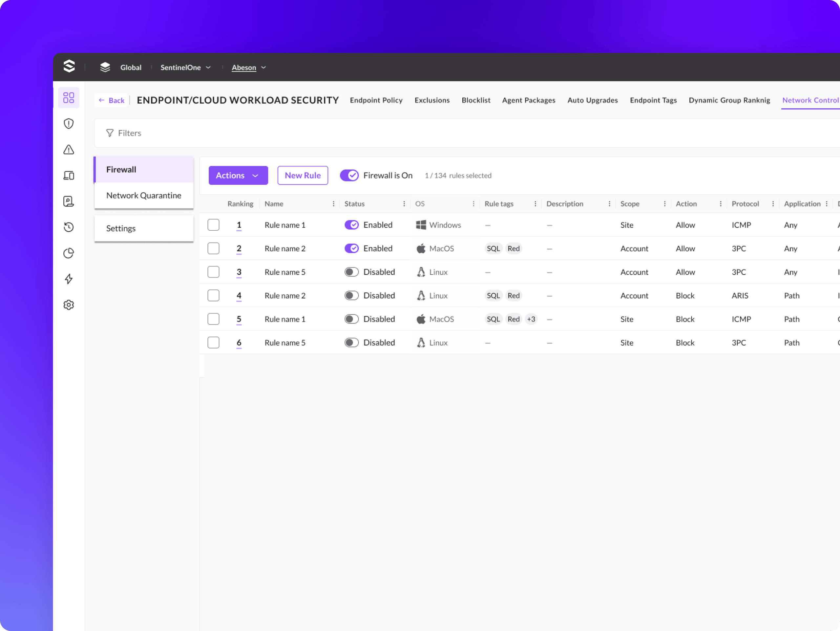Click the layers stack icon beside Global

click(105, 67)
